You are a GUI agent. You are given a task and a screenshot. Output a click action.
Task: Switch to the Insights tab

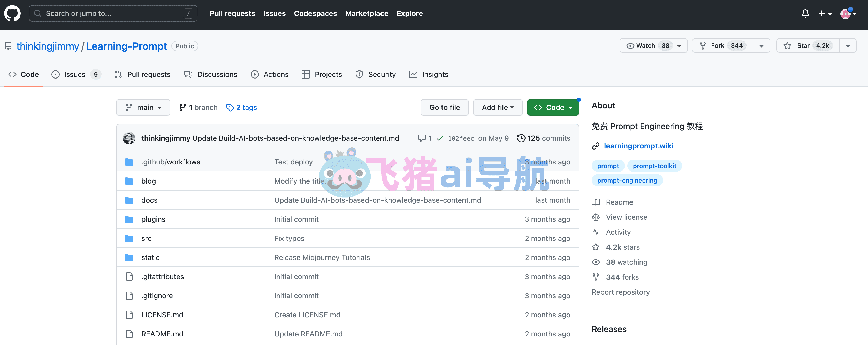428,74
